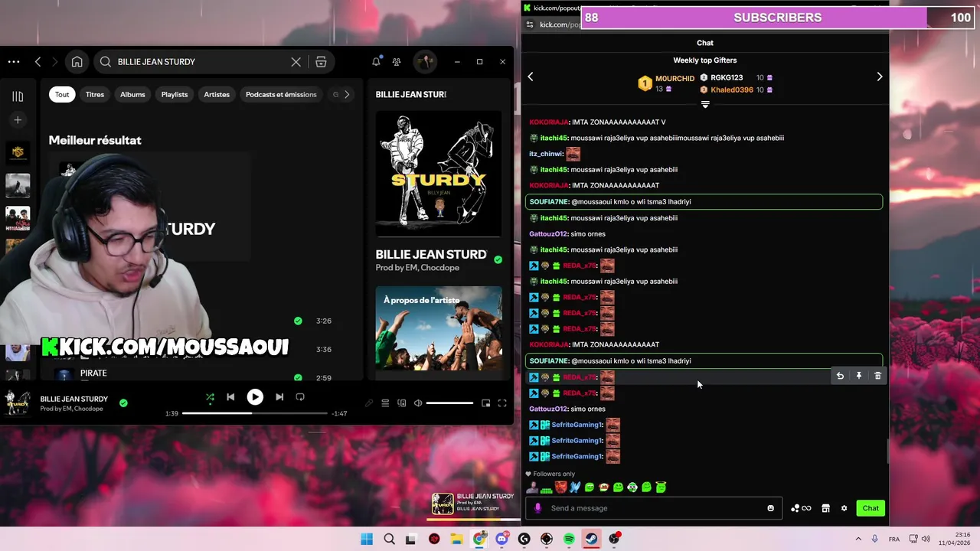Show more filter chips with right arrow
Image resolution: width=980 pixels, height=551 pixels.
[347, 94]
